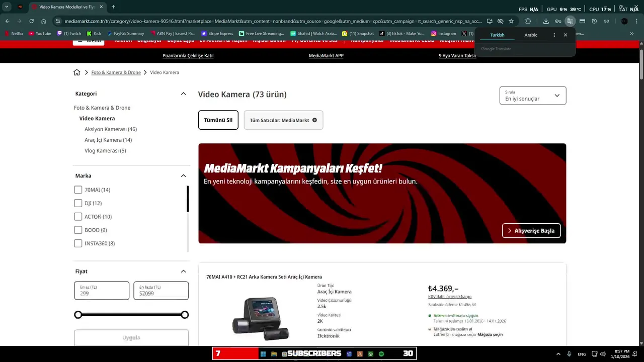644x362 pixels.
Task: Open the Twitch bookmark
Action: [69, 34]
